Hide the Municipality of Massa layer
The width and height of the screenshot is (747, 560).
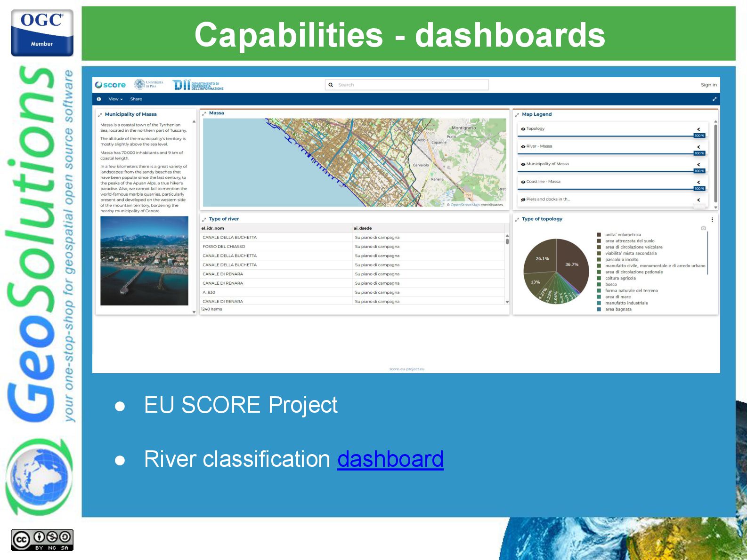click(523, 164)
